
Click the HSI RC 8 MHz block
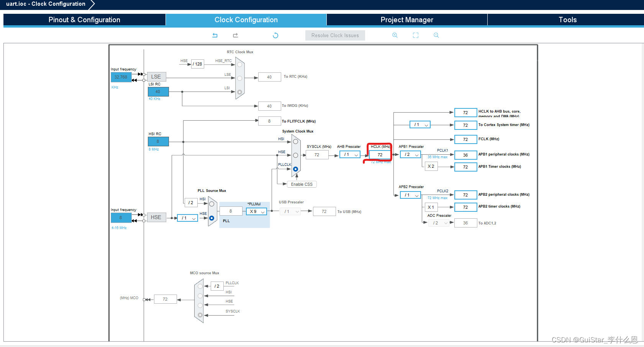coord(158,141)
